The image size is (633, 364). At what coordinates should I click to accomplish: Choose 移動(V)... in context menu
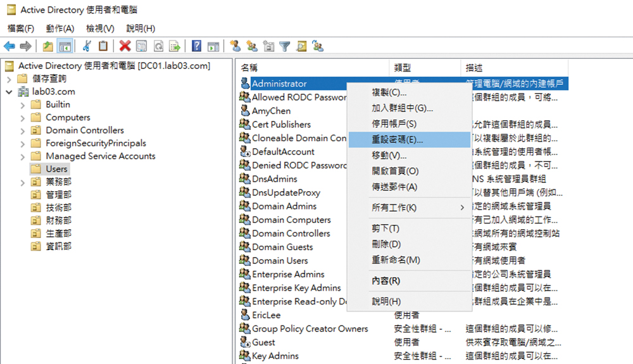coord(410,155)
